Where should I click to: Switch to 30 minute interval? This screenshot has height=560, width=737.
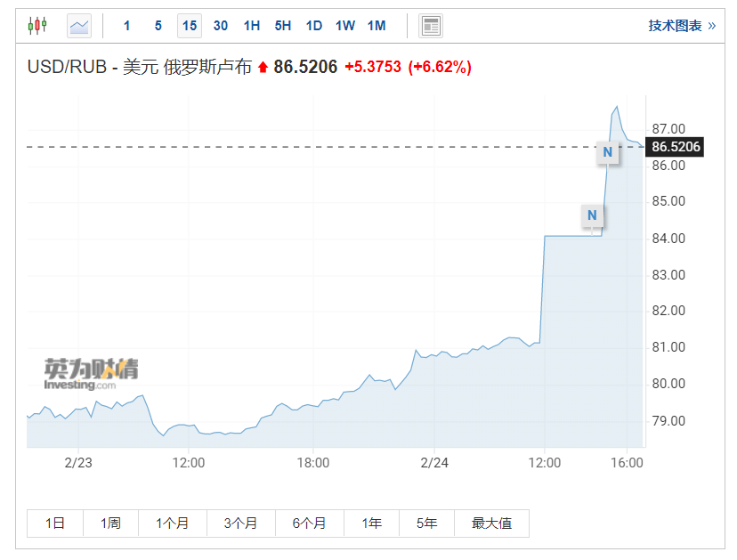(221, 26)
